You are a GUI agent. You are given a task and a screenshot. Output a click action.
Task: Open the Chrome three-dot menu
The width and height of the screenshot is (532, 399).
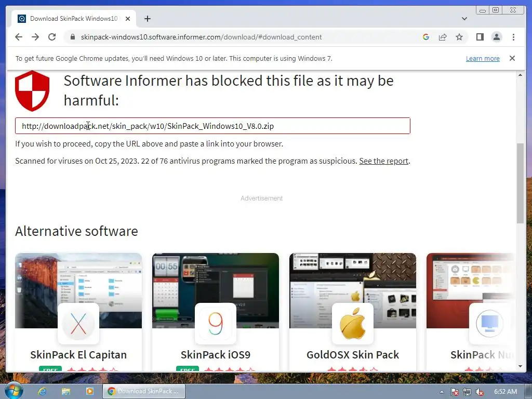pos(513,37)
